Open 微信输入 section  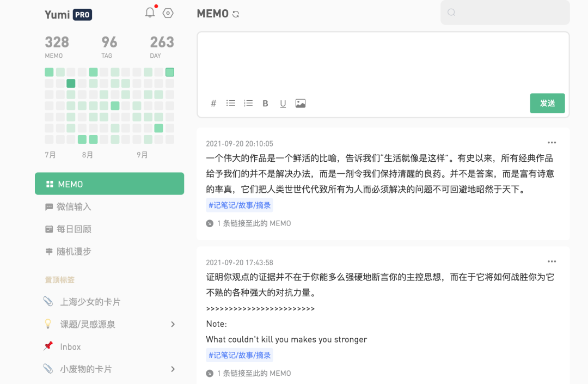click(x=68, y=206)
